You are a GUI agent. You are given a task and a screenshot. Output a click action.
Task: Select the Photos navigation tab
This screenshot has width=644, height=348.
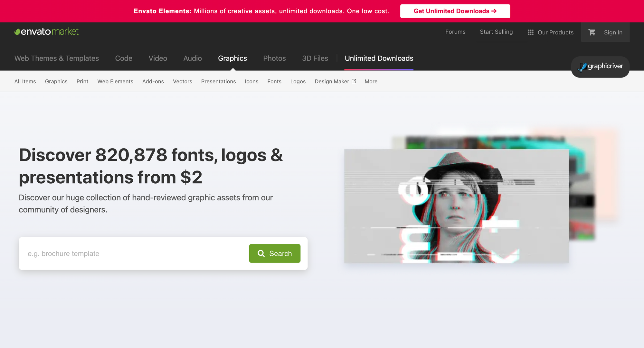coord(274,58)
